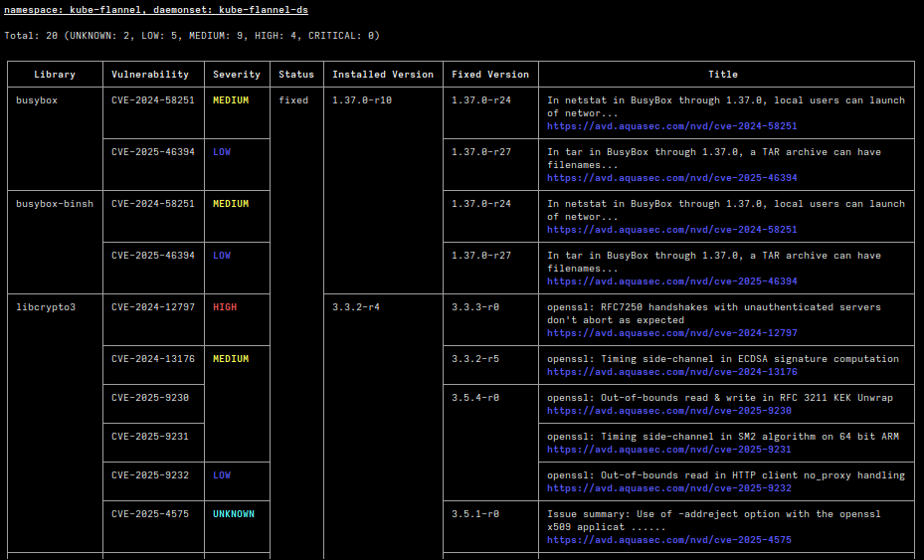Image resolution: width=924 pixels, height=560 pixels.
Task: Open the CVE-2025-4575 advisory link
Action: (668, 540)
